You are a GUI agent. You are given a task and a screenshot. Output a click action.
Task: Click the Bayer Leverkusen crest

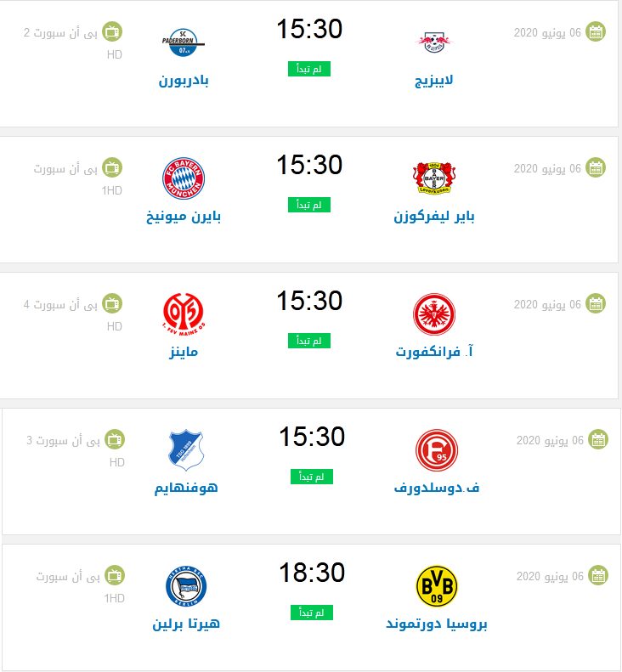click(435, 178)
